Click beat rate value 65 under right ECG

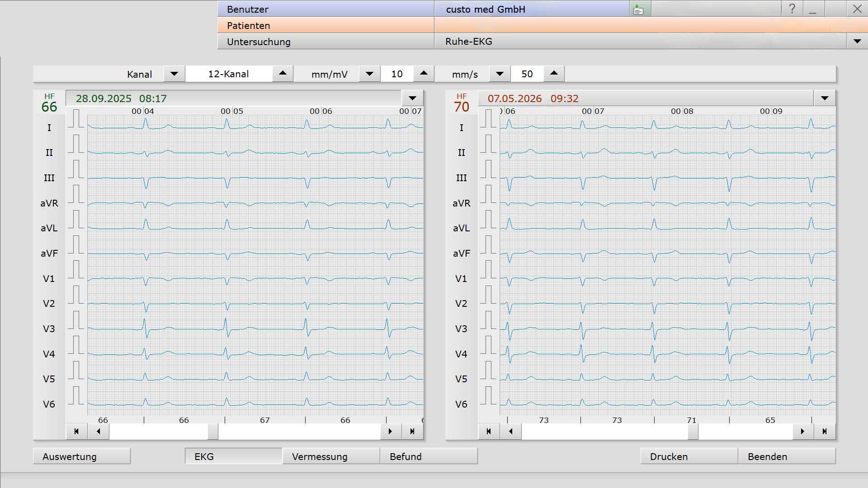(770, 420)
